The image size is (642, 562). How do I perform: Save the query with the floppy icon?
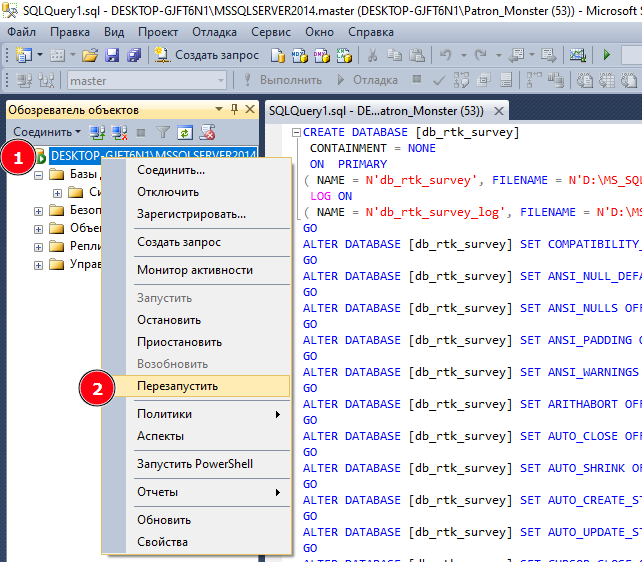pyautogui.click(x=112, y=55)
